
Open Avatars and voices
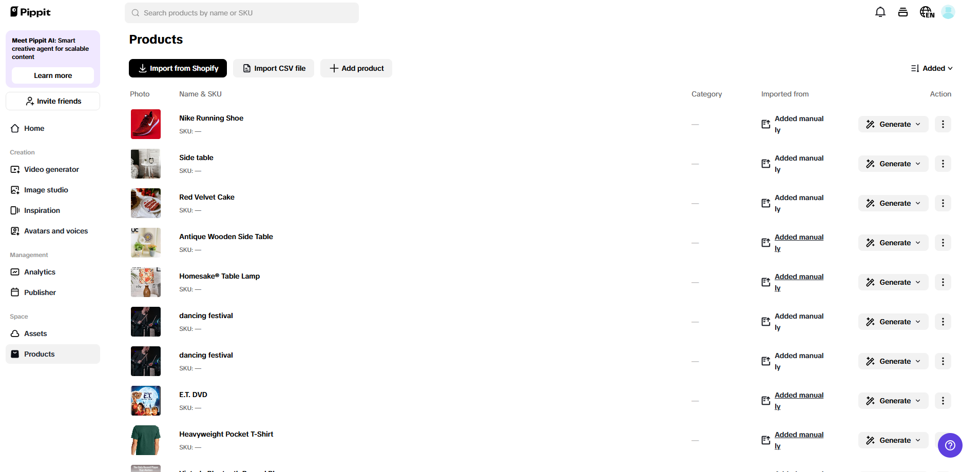[x=53, y=231]
